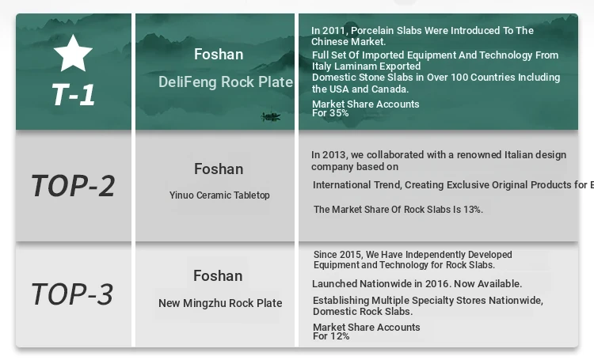Click the "International Trend" line
594x364 pixels.
[x=452, y=185]
